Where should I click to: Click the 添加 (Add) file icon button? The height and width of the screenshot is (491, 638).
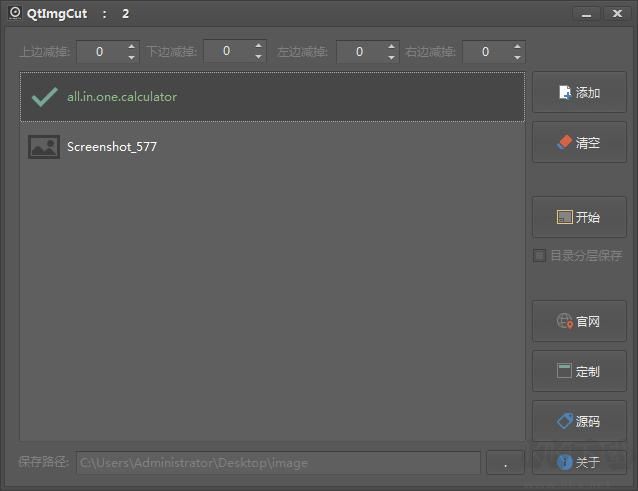579,93
